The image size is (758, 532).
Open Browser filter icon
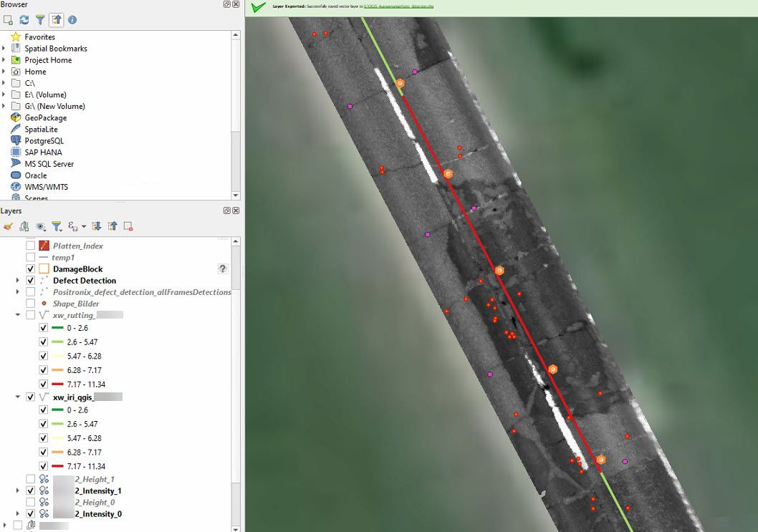[40, 20]
